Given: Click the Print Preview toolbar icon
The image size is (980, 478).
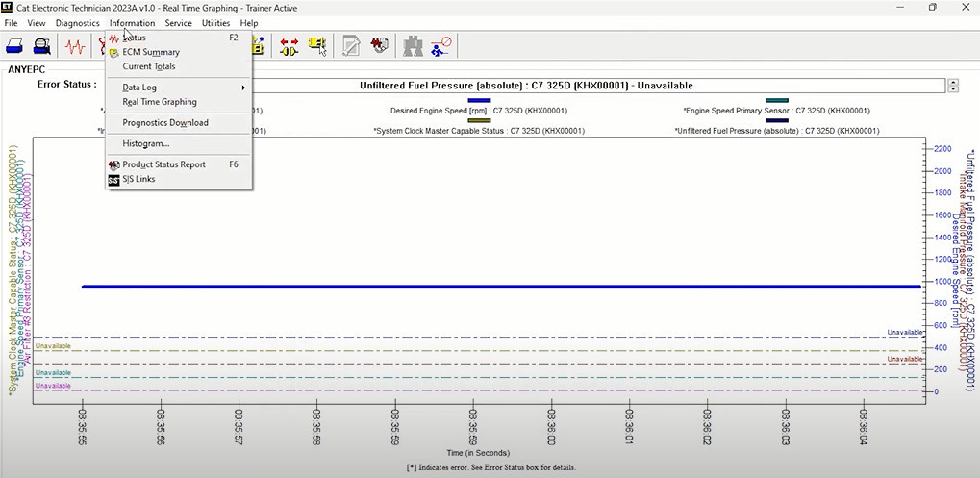Looking at the screenshot, I should (x=42, y=45).
